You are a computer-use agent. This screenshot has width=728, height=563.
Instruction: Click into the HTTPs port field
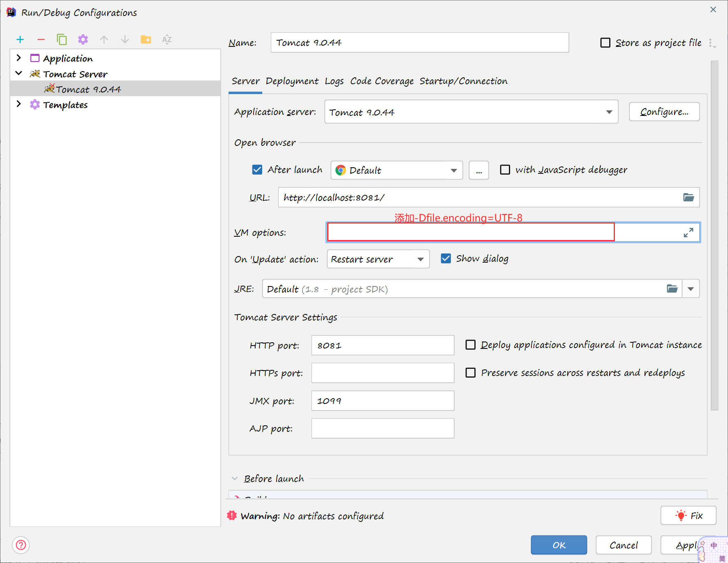pyautogui.click(x=383, y=373)
